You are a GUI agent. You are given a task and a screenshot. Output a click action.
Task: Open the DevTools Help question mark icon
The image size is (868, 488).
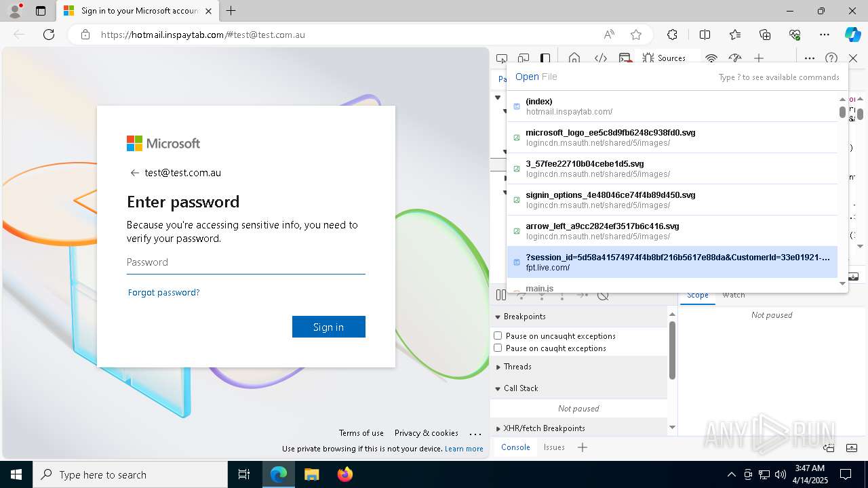click(x=831, y=58)
